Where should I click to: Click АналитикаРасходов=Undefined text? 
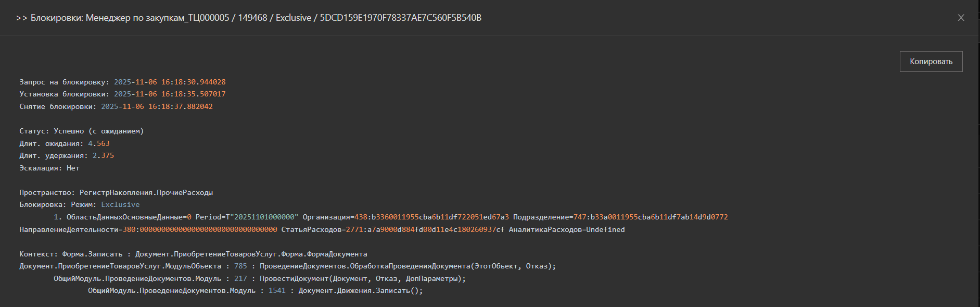point(566,230)
